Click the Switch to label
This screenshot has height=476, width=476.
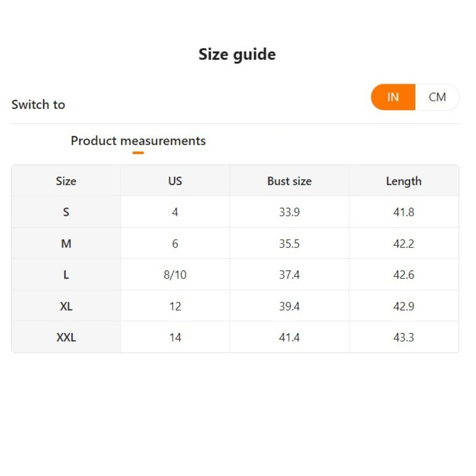click(x=38, y=105)
